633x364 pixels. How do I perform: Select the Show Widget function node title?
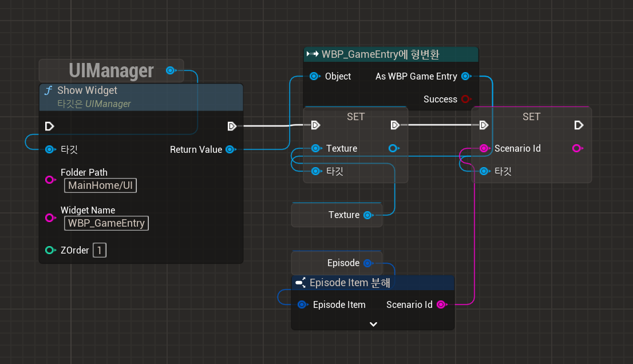87,90
